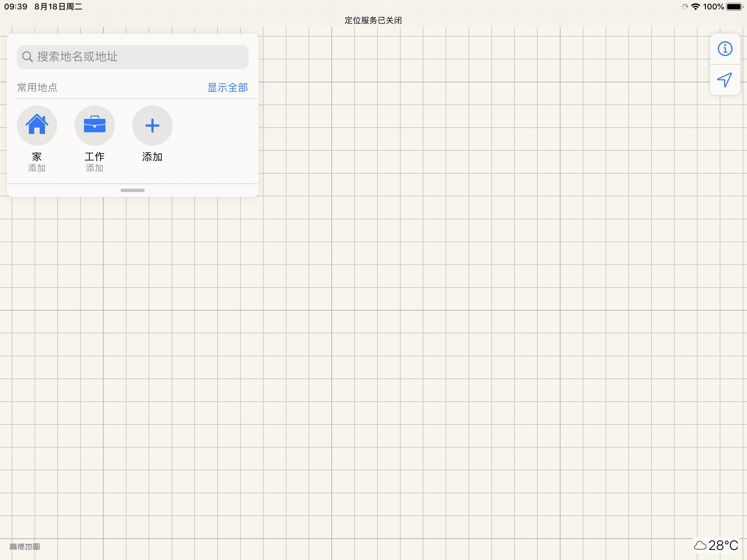The width and height of the screenshot is (747, 560).
Task: Tap the 添加 label below plus
Action: (x=152, y=157)
